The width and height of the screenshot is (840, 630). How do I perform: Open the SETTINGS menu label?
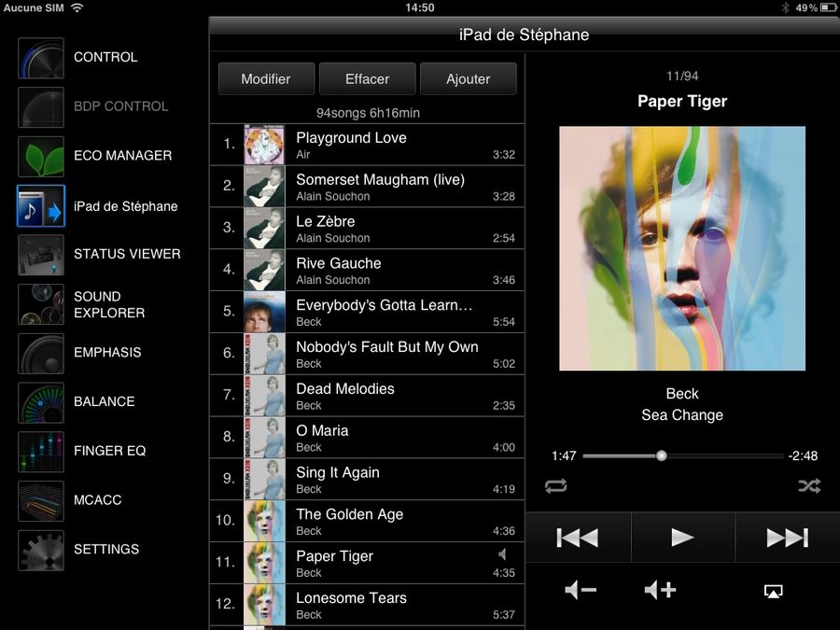[x=106, y=549]
